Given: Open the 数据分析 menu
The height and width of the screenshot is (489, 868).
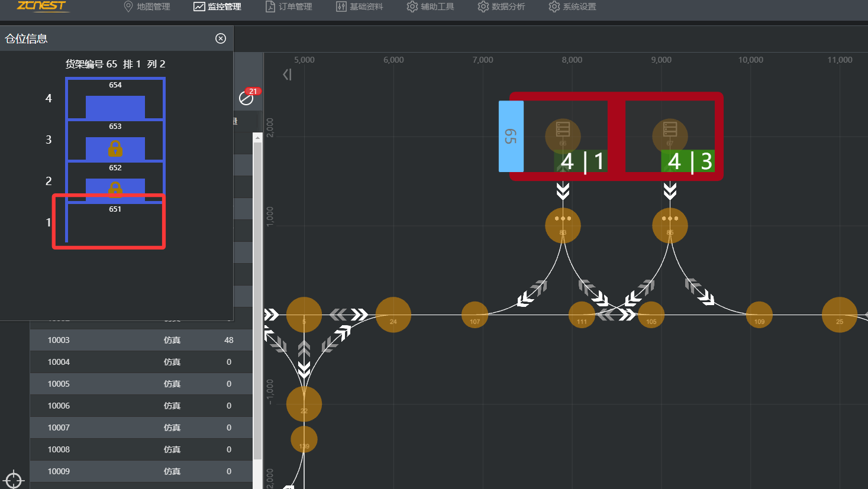Looking at the screenshot, I should point(502,7).
